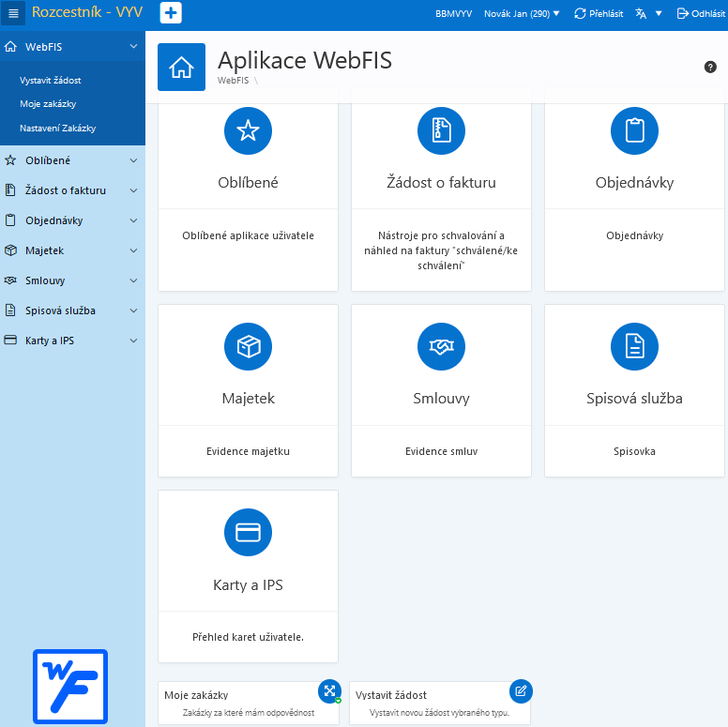Open the Smlouvy handshake tile icon
The width and height of the screenshot is (728, 727).
click(441, 347)
